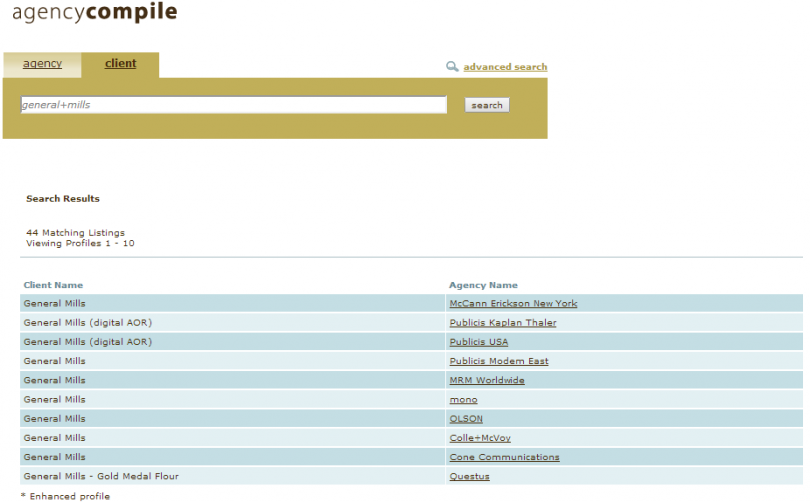Open the agencycompile logo

tap(95, 12)
